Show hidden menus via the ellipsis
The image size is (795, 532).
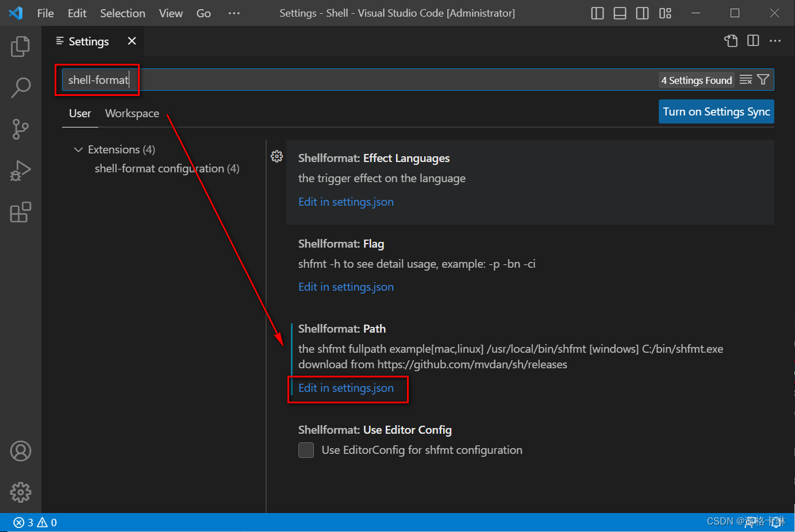[x=234, y=13]
